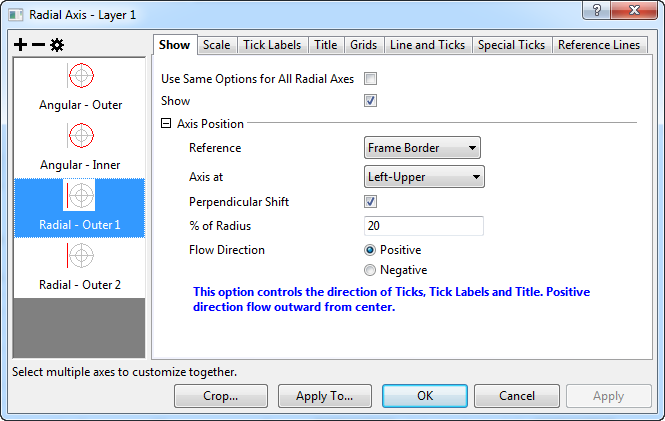Open the Special Ticks tab
The height and width of the screenshot is (421, 665).
point(511,45)
